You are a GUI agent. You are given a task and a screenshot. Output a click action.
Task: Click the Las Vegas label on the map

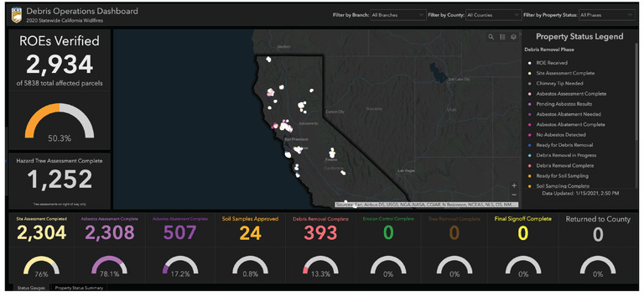pos(406,170)
